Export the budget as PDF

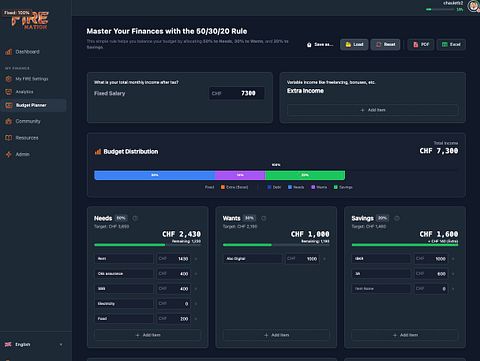click(421, 44)
